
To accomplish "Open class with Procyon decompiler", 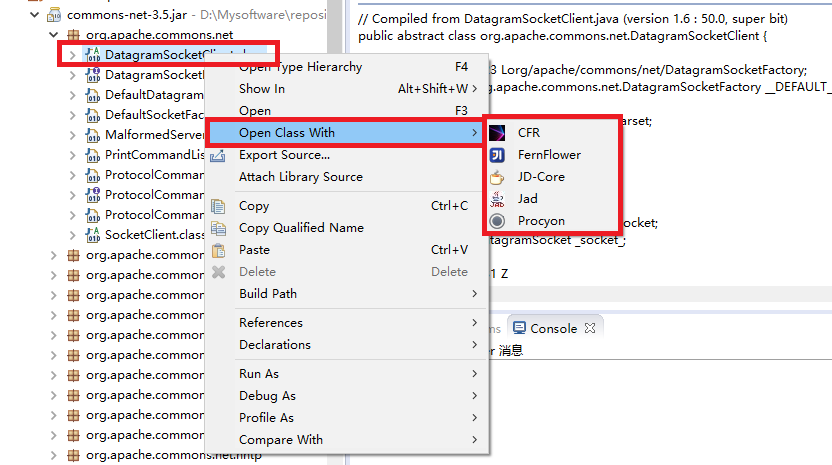I will coord(552,221).
